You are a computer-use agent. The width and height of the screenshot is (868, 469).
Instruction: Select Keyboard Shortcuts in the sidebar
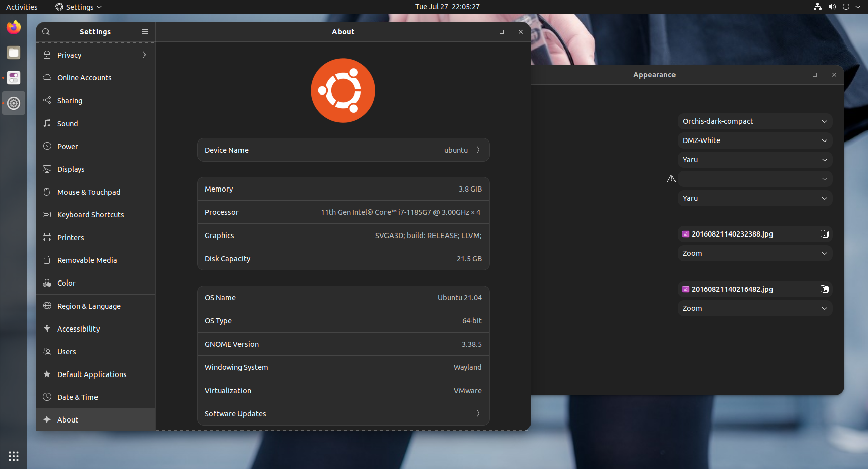(x=90, y=214)
